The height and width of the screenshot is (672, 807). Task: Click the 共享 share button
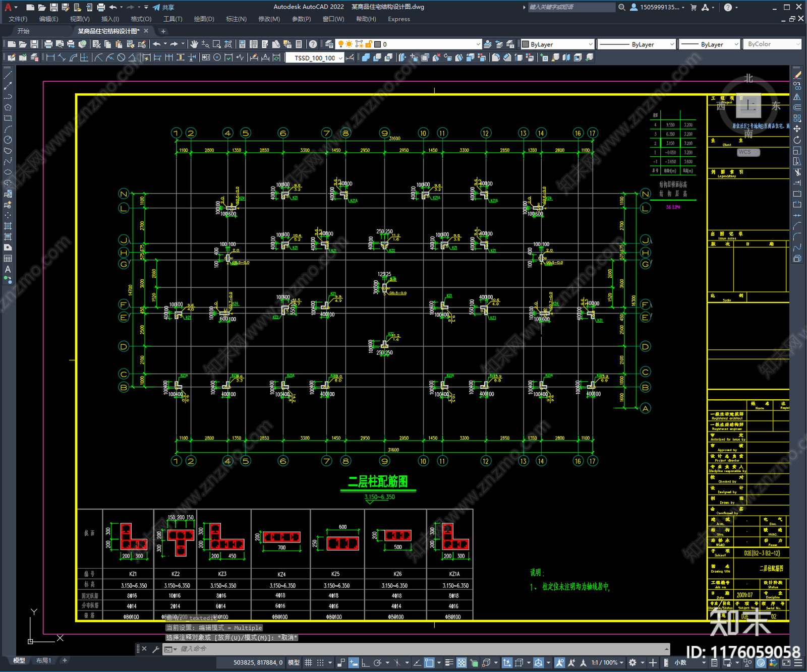[x=164, y=7]
